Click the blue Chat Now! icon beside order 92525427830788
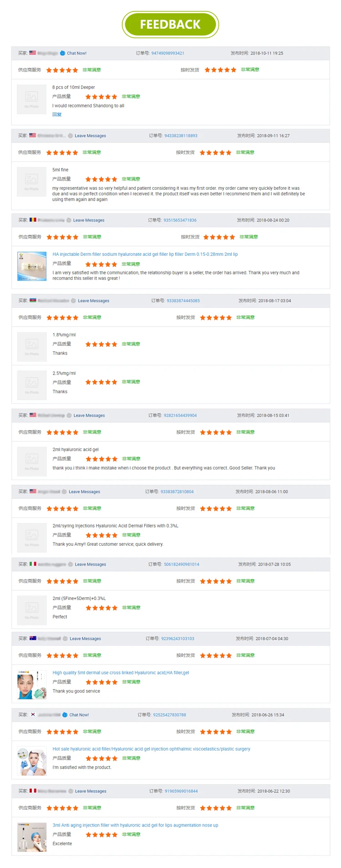 click(65, 715)
